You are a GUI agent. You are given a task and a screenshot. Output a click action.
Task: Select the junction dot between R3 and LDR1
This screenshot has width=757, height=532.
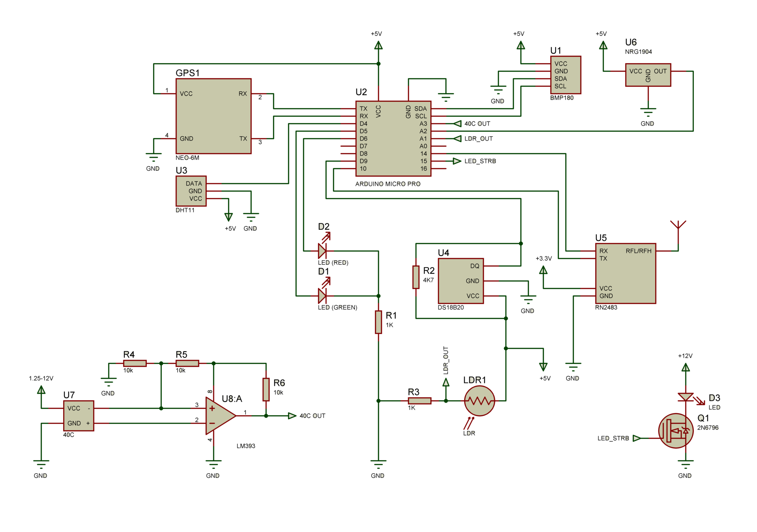[446, 401]
